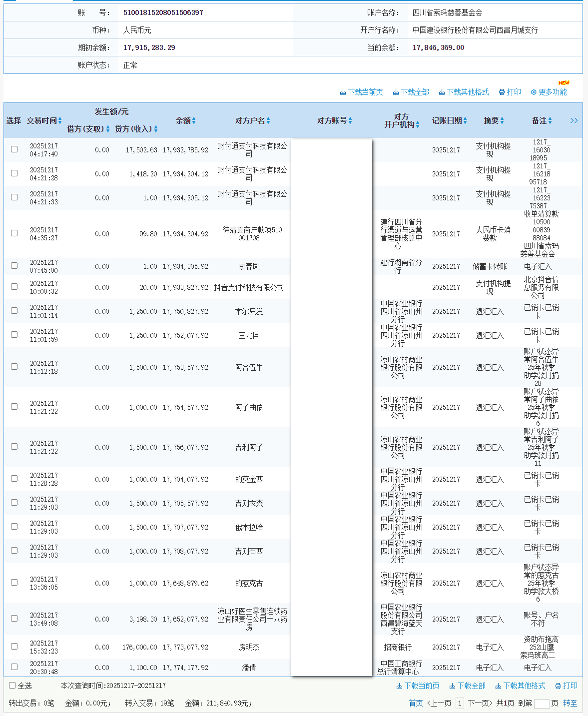Click the top print icon
The height and width of the screenshot is (716, 588).
point(502,92)
